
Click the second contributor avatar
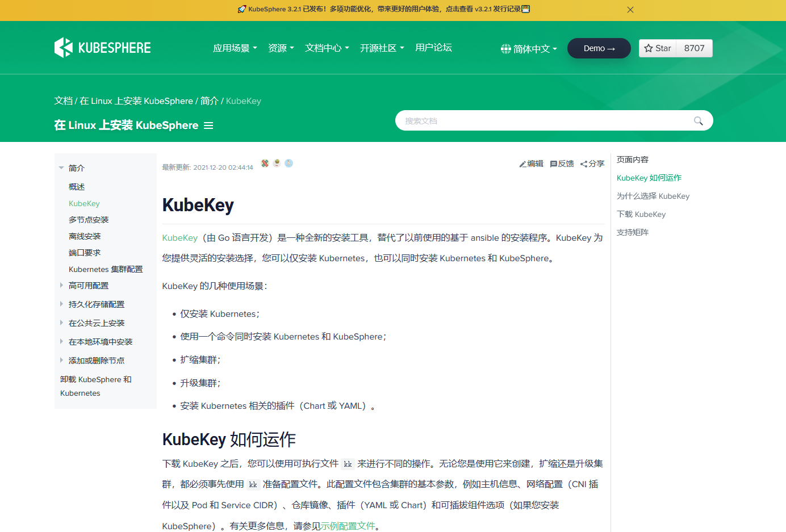pyautogui.click(x=277, y=163)
